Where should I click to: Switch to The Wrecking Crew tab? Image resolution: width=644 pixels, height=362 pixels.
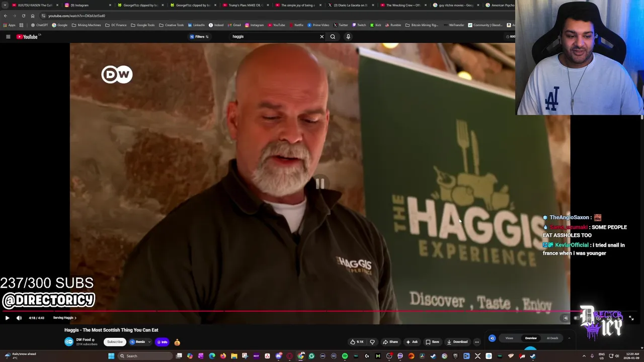403,5
